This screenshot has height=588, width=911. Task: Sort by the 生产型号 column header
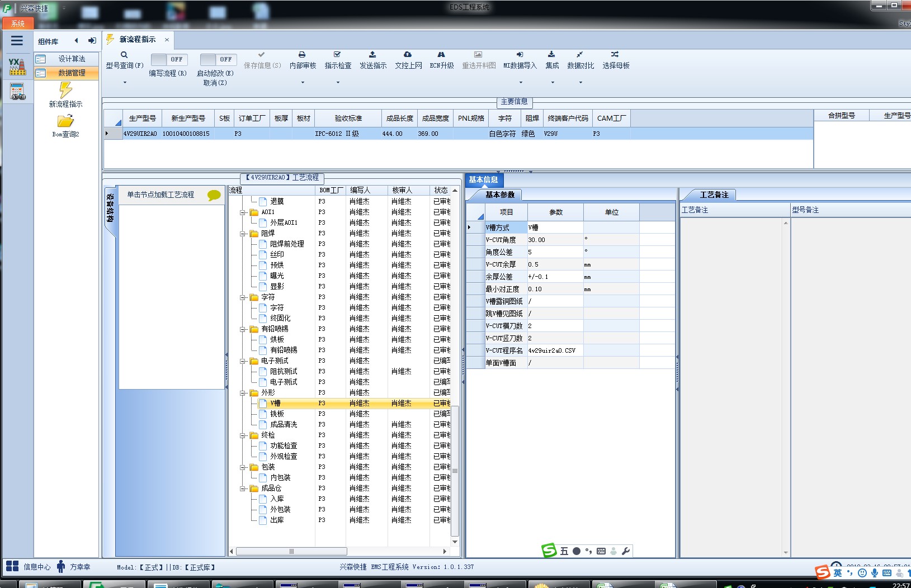[x=142, y=118]
